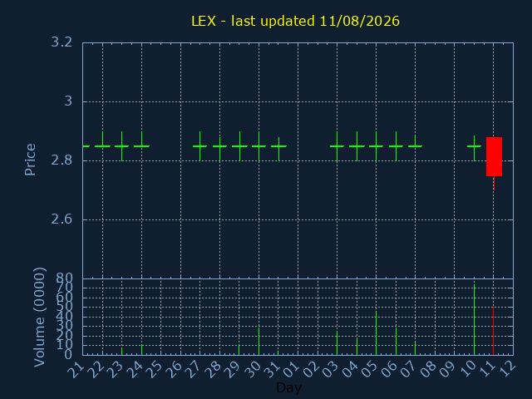Click the green candle marker on day 10
532x399 pixels.
(474, 148)
